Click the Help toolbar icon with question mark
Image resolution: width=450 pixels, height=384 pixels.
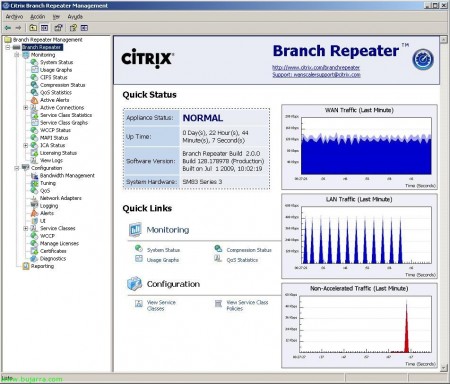click(x=73, y=28)
